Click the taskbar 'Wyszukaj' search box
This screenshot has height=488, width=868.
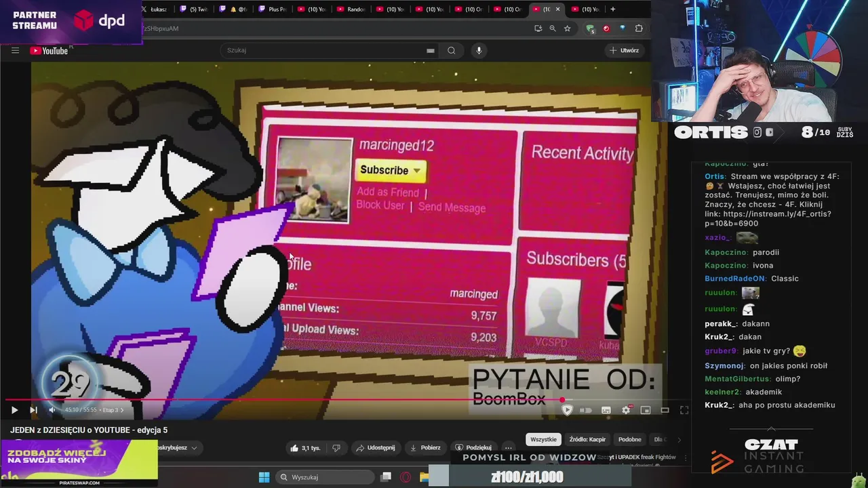tap(324, 477)
